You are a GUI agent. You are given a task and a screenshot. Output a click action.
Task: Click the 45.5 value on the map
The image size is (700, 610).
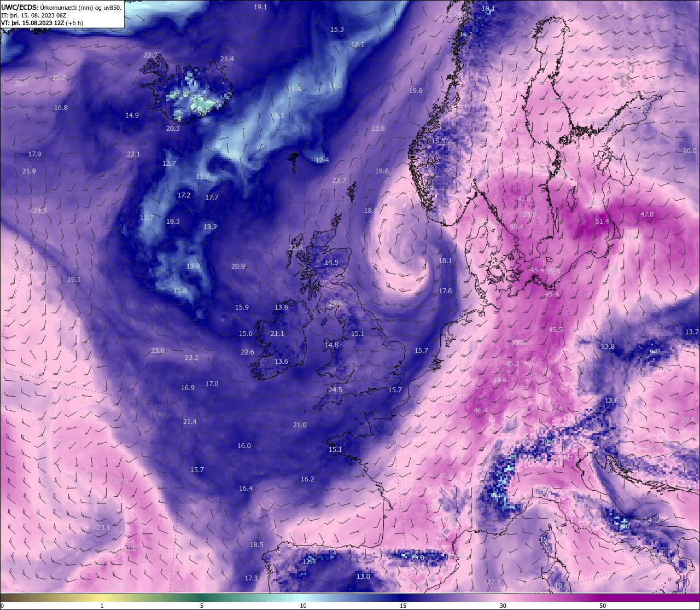(x=556, y=329)
